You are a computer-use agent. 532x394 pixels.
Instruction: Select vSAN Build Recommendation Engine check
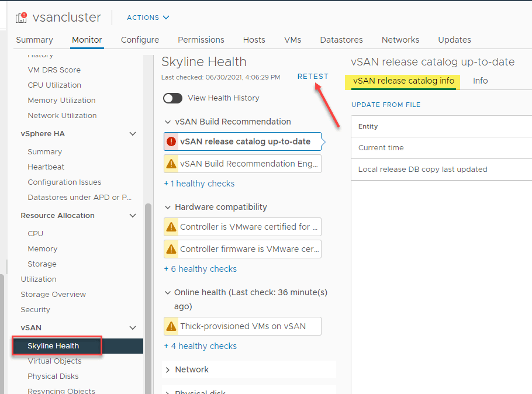pyautogui.click(x=242, y=164)
